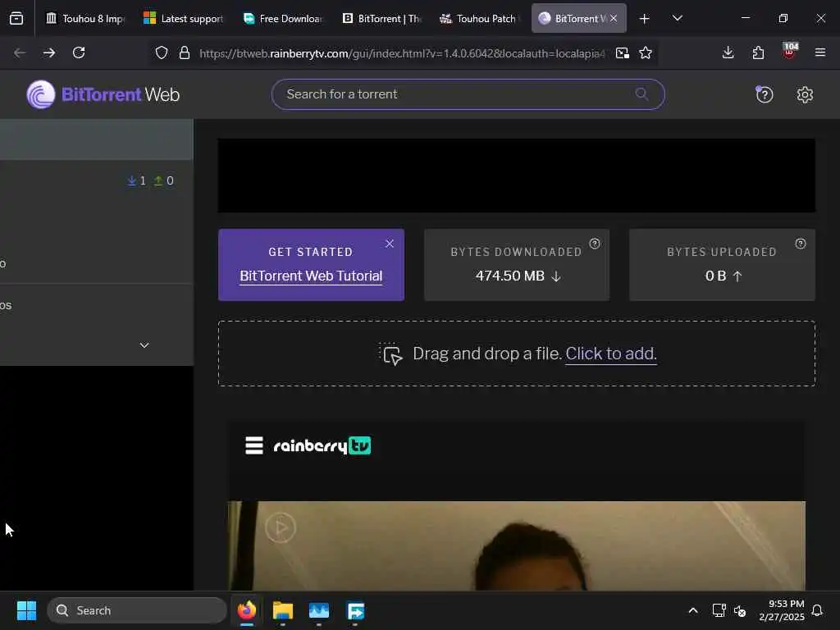
Task: Open the BitTorrent Web Tutorial link
Action: click(311, 276)
